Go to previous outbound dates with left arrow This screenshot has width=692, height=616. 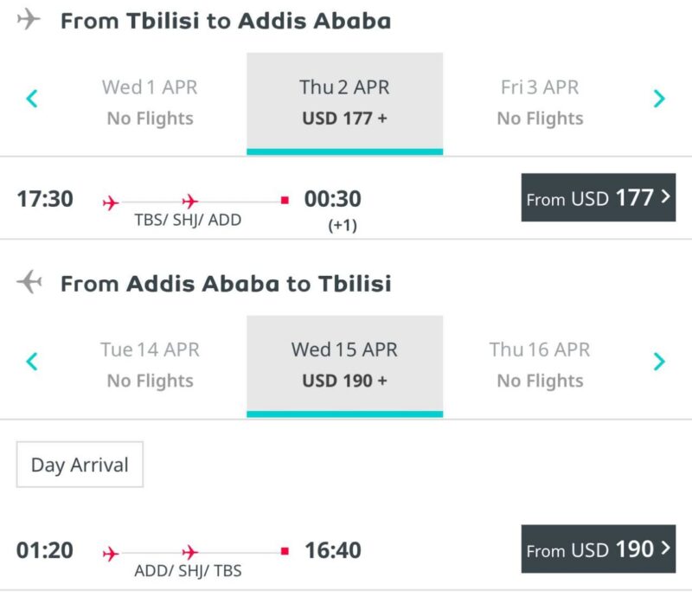point(32,99)
